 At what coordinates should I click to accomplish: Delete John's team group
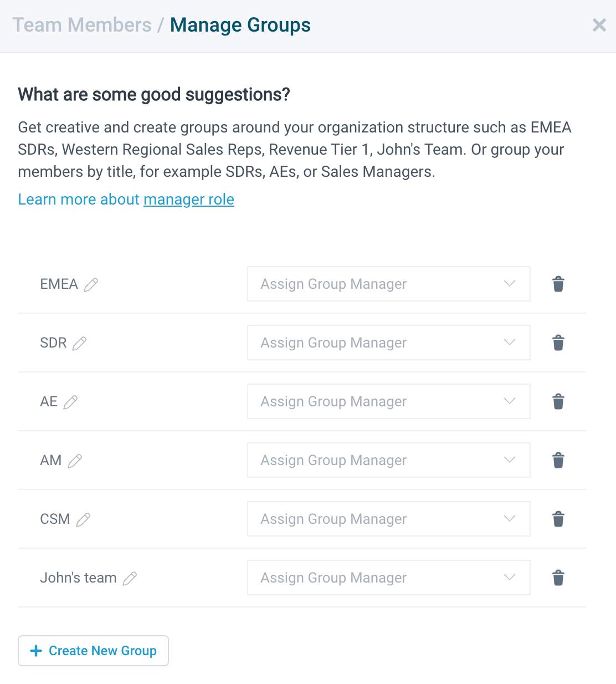point(558,578)
